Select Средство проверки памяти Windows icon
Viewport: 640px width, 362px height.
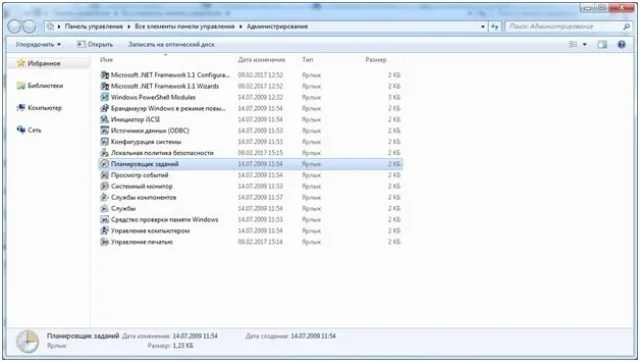point(104,220)
